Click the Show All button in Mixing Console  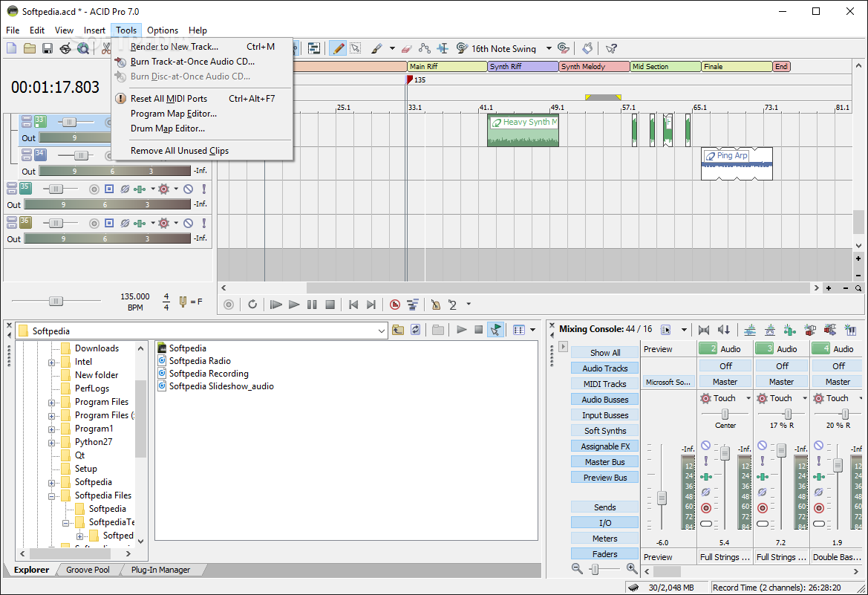604,353
